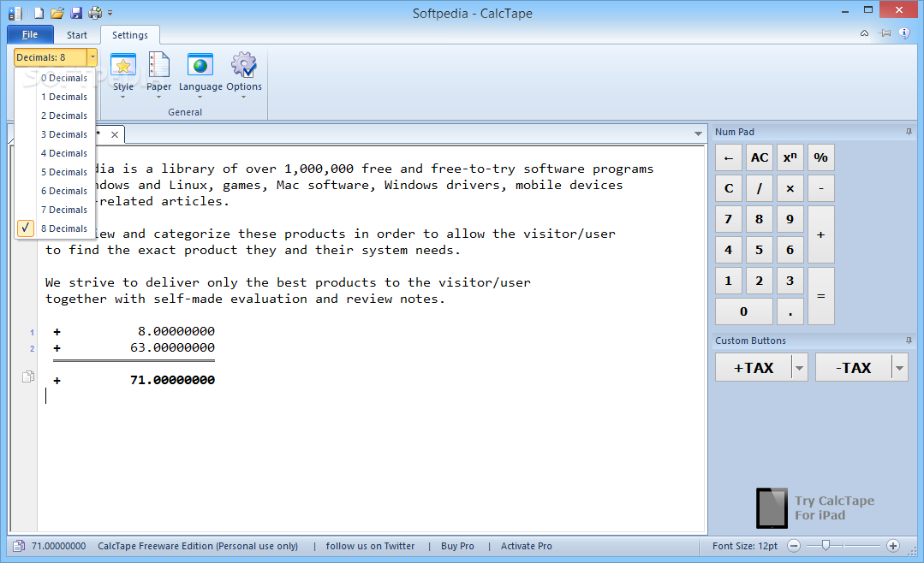
Task: Click the C clear key
Action: pos(729,188)
